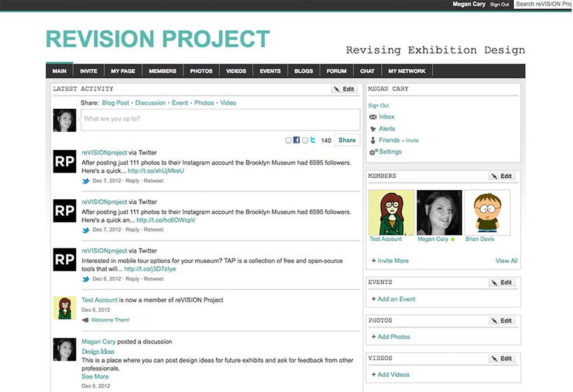Click the Friends person icon
Viewport: 573px width, 392px height.
coord(372,140)
